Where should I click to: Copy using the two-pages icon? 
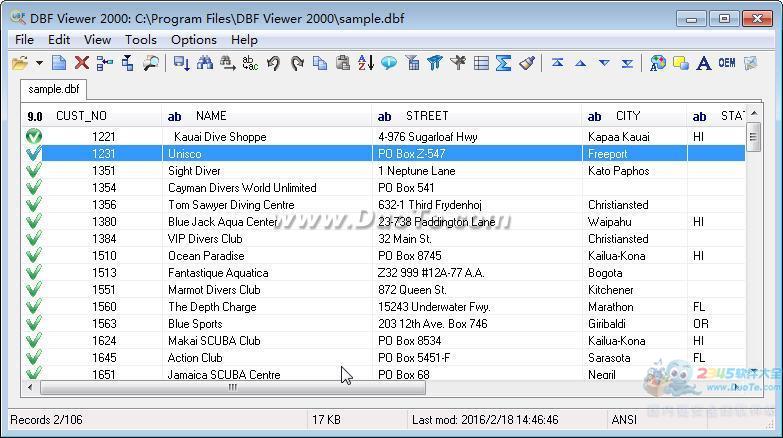click(x=320, y=63)
